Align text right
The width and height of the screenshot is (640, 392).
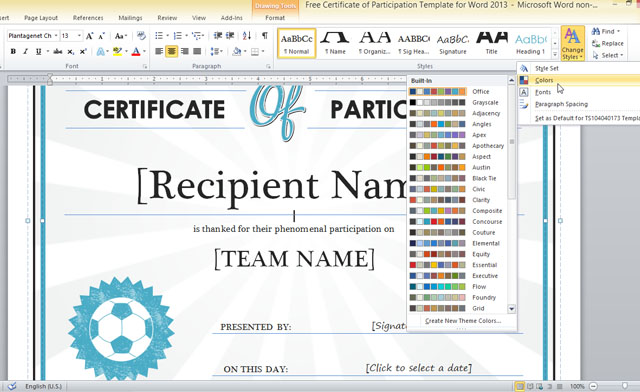click(184, 51)
